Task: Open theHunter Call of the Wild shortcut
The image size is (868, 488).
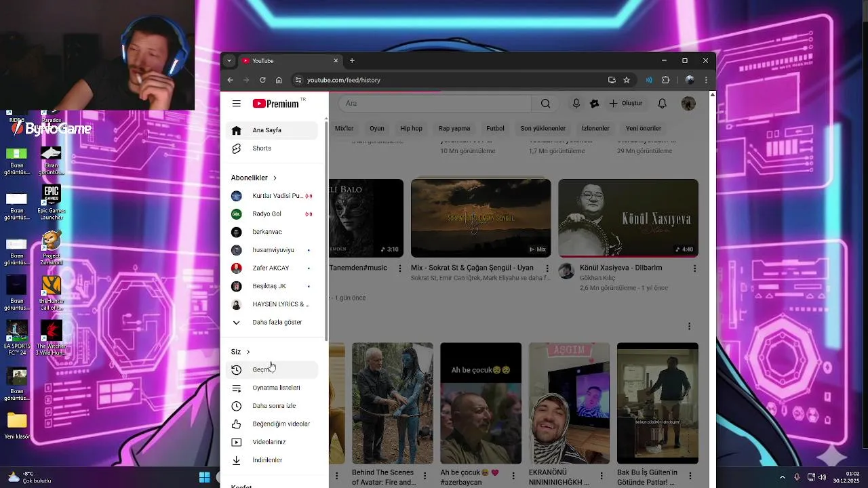Action: click(52, 293)
